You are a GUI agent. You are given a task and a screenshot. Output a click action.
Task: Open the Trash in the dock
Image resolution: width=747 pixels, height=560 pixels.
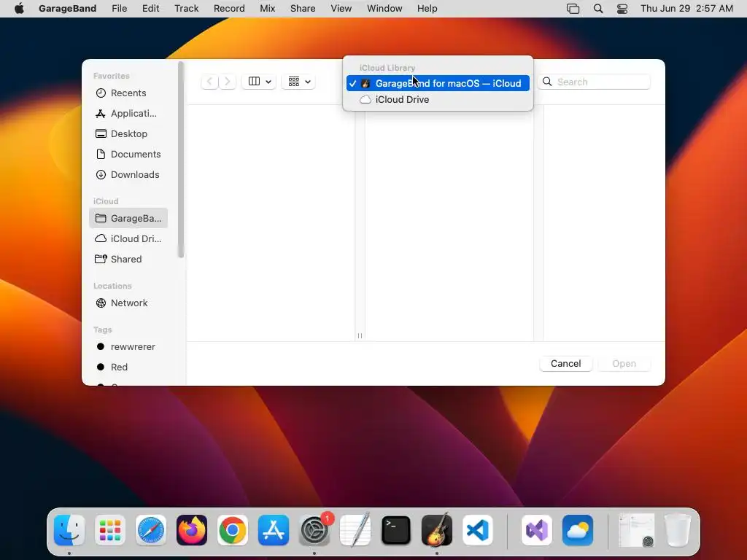tap(677, 530)
